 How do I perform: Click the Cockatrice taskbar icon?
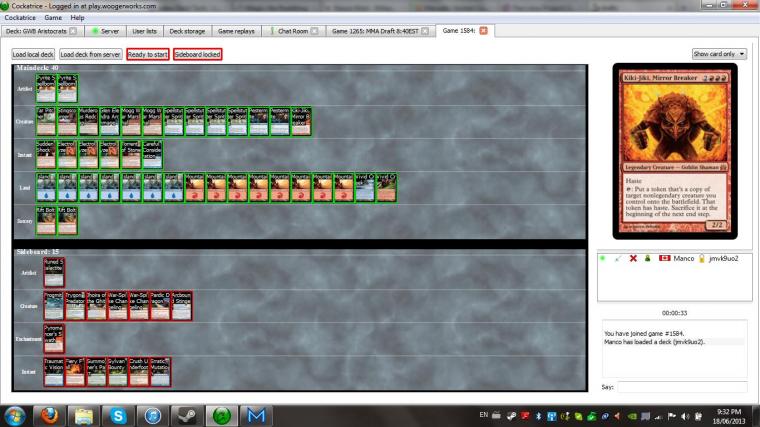click(x=222, y=416)
